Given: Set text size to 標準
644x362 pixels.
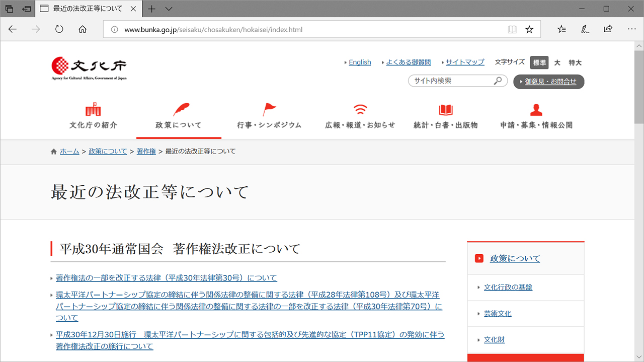Looking at the screenshot, I should point(539,62).
